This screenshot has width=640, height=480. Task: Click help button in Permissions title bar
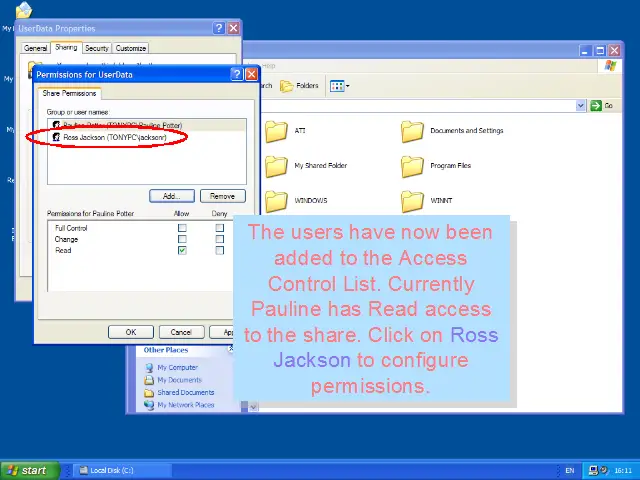click(x=236, y=74)
